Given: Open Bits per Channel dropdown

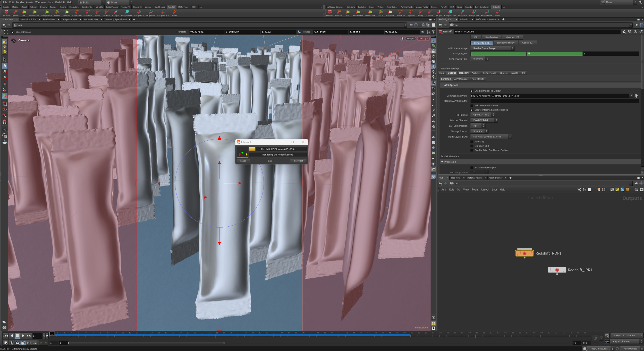Looking at the screenshot, I should click(x=484, y=120).
